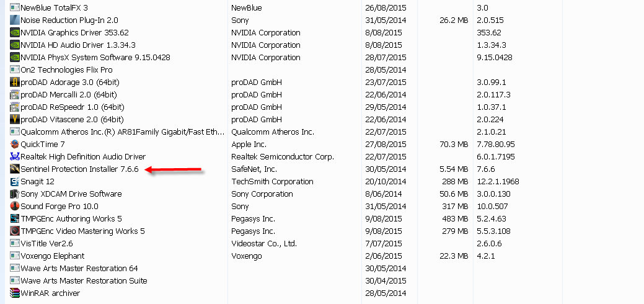The height and width of the screenshot is (304, 644).
Task: Choose the Voxengo Elephant program row
Action: click(x=52, y=256)
